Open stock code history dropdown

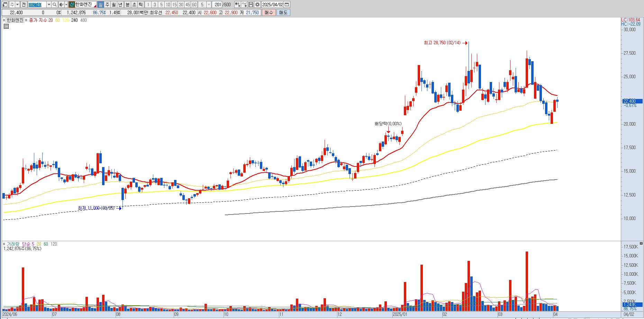coord(49,4)
